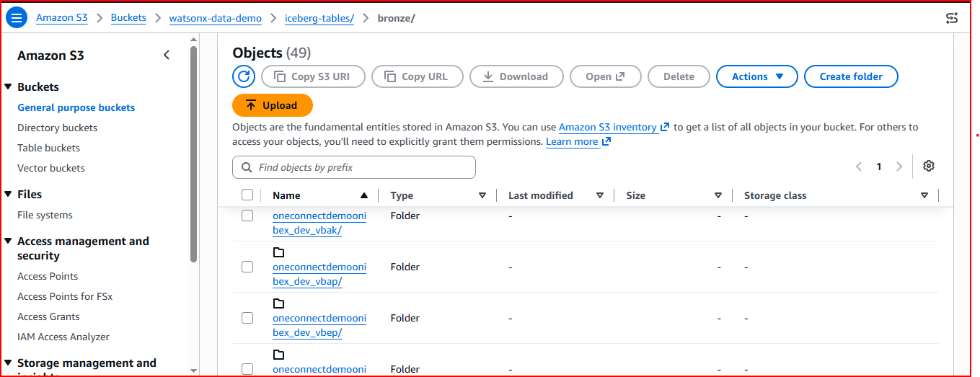Viewport: 980px width, 377px height.
Task: Click the search magnifier icon
Action: click(x=246, y=167)
